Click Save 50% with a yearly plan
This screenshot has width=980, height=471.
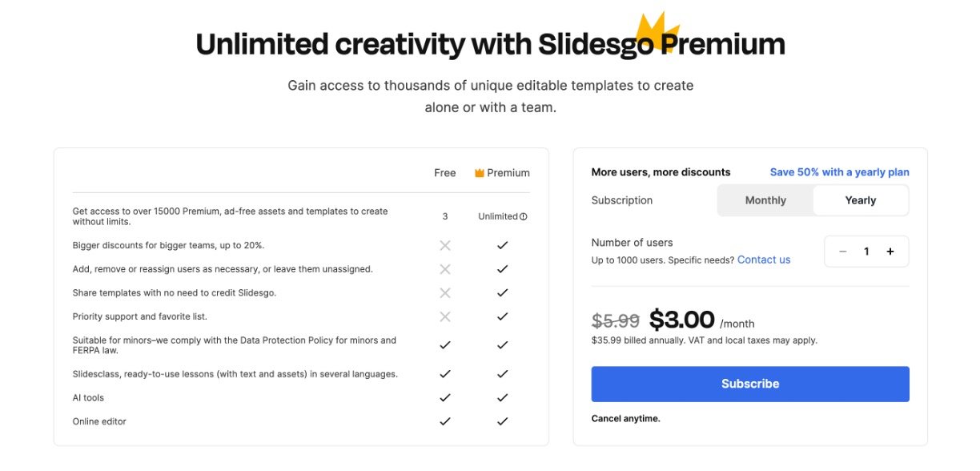click(x=839, y=172)
